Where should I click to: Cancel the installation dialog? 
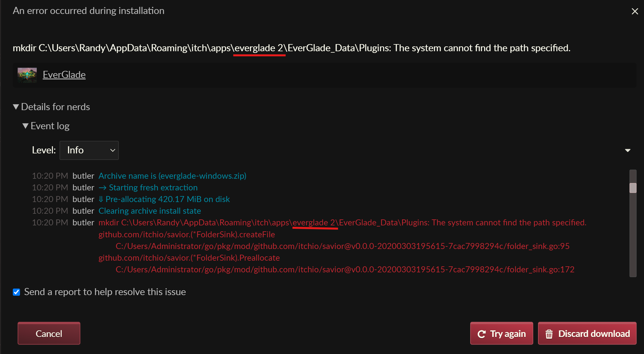pos(49,334)
